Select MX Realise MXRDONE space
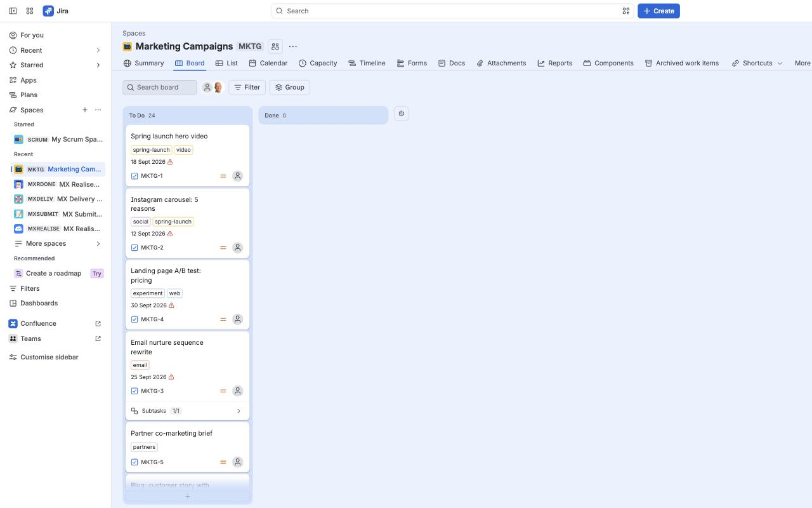The width and height of the screenshot is (812, 508). pyautogui.click(x=58, y=184)
